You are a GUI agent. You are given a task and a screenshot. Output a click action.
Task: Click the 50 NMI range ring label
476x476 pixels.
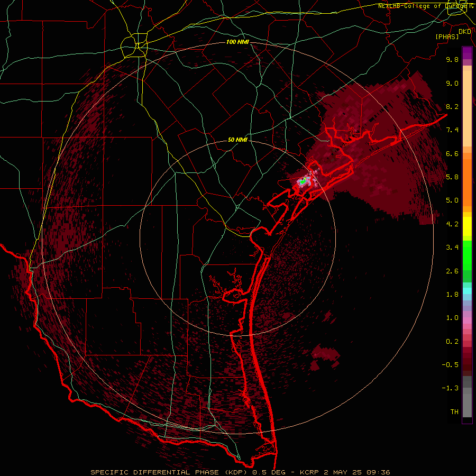point(237,140)
